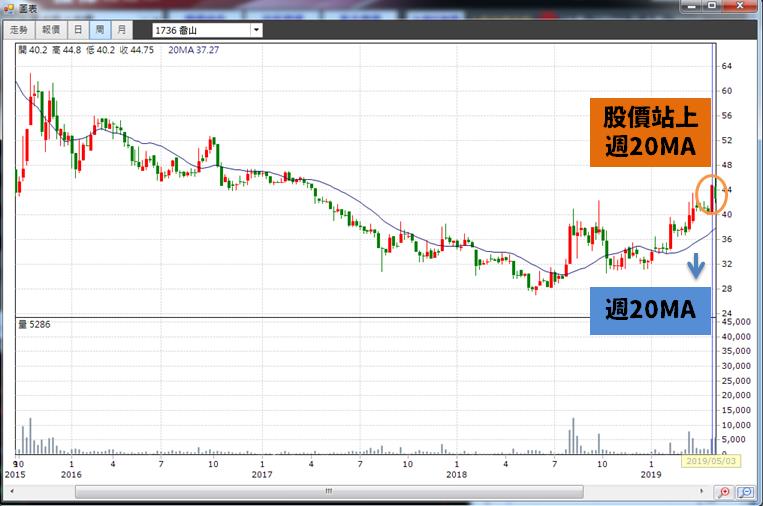
Task: Click the 開 40.2 opening price label
Action: point(33,50)
